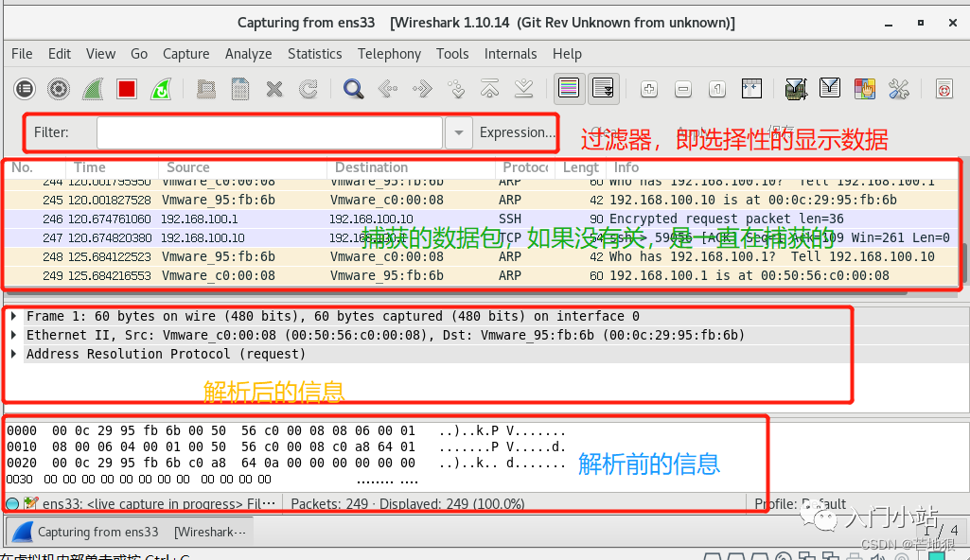
Task: Open the Tools menu
Action: 452,55
